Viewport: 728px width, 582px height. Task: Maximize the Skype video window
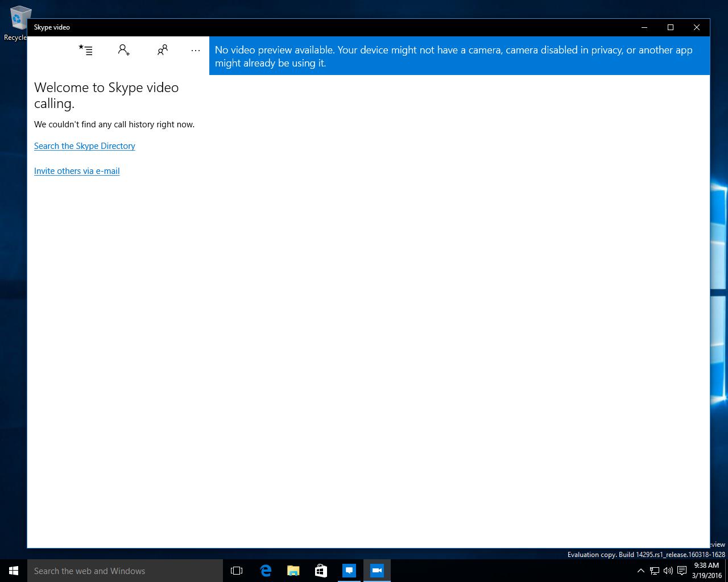pos(671,27)
